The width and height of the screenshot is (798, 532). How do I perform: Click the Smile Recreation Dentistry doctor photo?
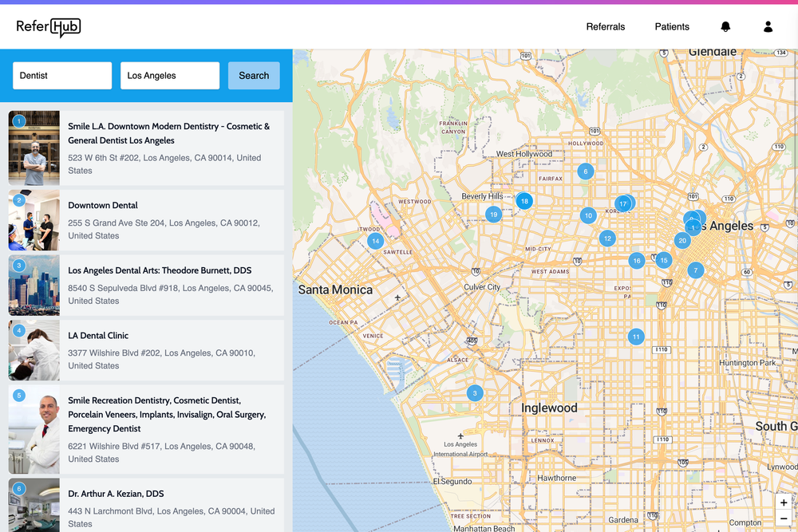point(34,430)
